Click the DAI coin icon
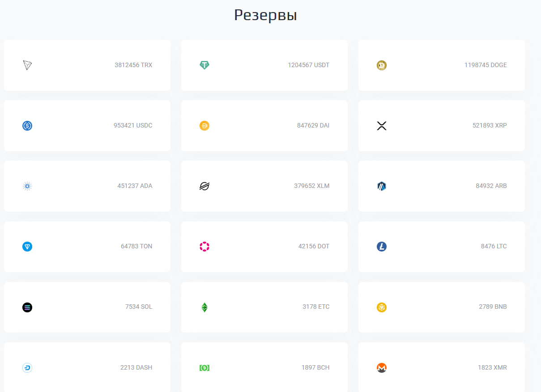This screenshot has height=392, width=541. tap(204, 126)
